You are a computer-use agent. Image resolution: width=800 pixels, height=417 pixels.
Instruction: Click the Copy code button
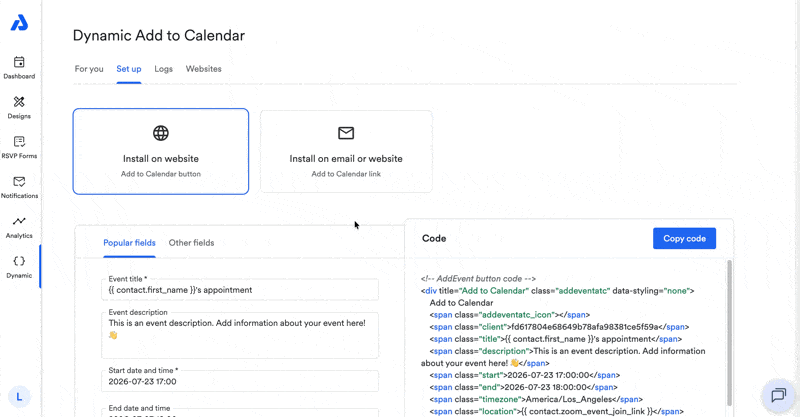pos(684,238)
